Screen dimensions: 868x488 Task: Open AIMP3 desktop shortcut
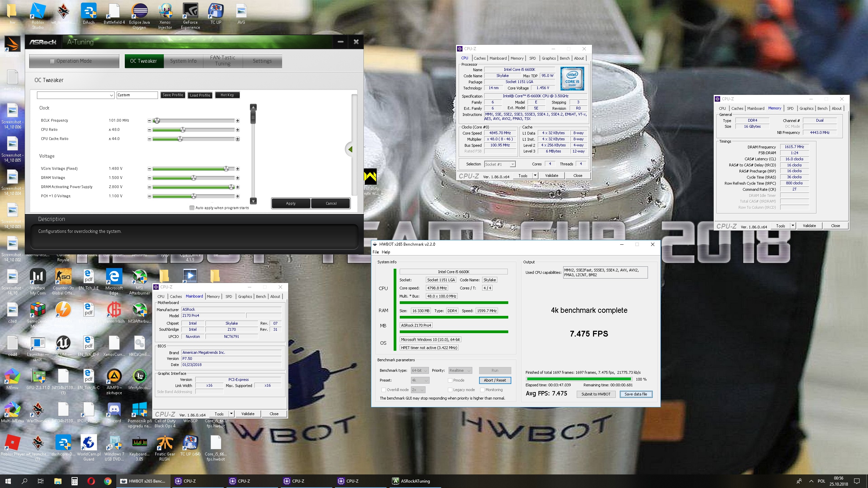click(x=114, y=382)
